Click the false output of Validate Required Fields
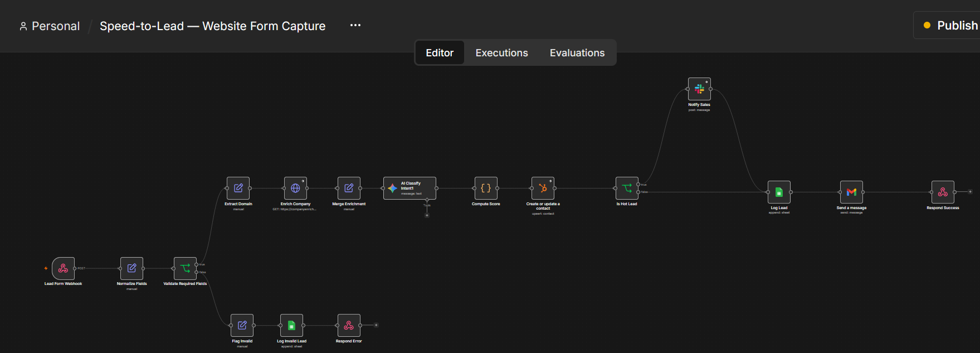The height and width of the screenshot is (353, 980). (197, 272)
